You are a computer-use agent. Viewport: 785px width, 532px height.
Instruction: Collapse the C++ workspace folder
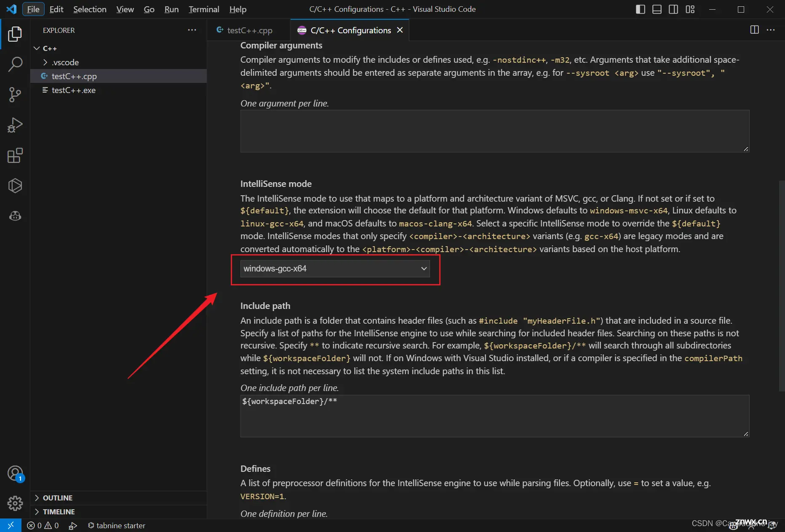point(118,48)
